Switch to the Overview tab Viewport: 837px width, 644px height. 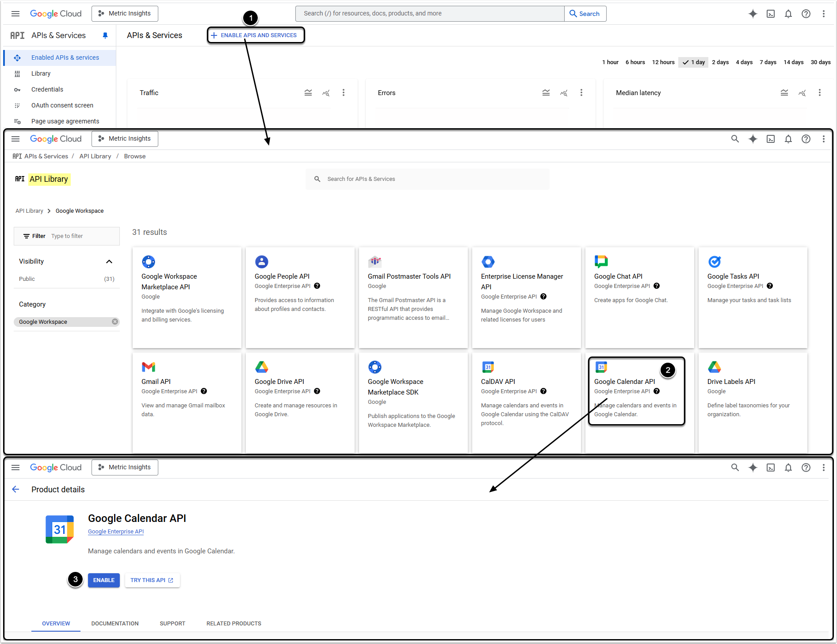tap(56, 624)
